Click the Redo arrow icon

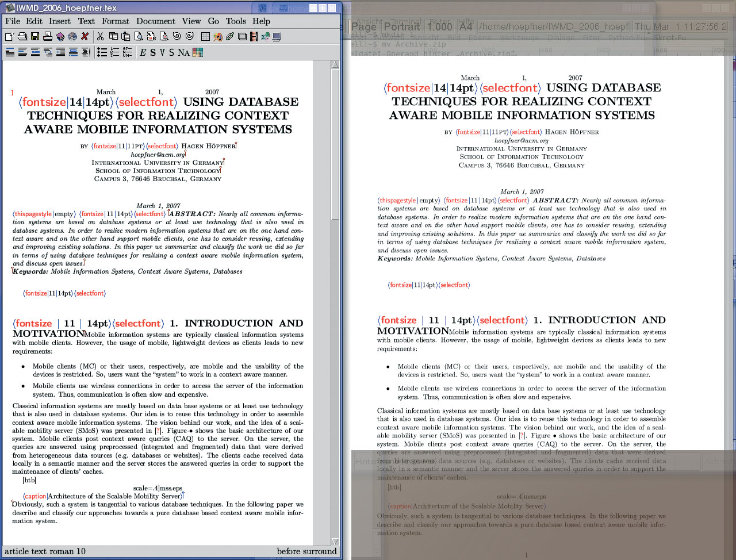(189, 36)
